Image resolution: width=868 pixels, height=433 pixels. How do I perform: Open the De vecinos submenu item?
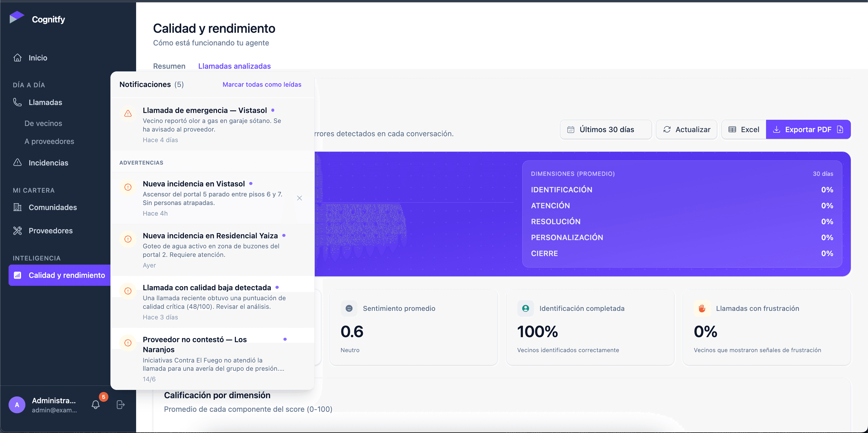point(43,123)
